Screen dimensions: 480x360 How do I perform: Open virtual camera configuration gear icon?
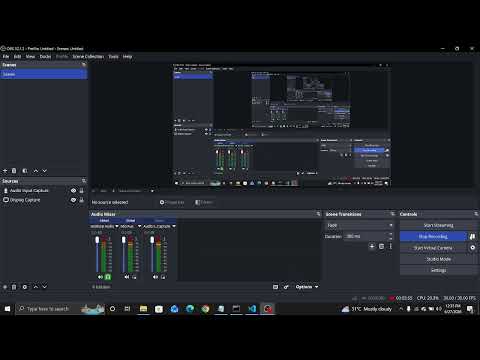[x=472, y=248]
